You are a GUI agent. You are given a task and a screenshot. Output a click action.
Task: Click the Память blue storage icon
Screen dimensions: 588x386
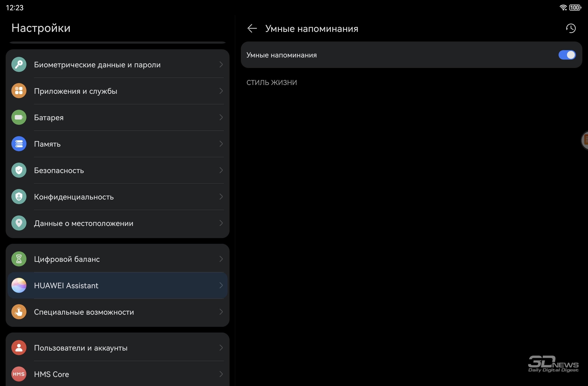(19, 144)
